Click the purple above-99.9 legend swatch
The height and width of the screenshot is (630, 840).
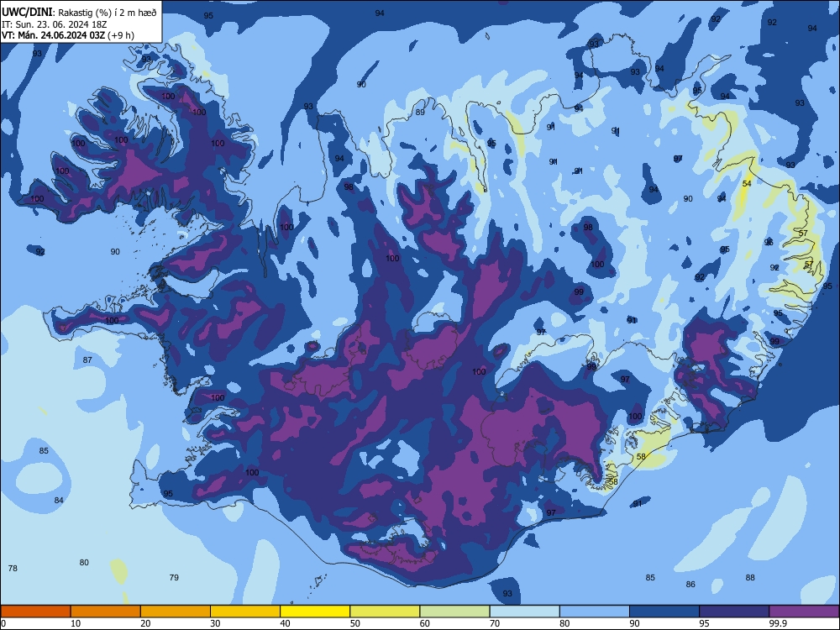tap(804, 612)
